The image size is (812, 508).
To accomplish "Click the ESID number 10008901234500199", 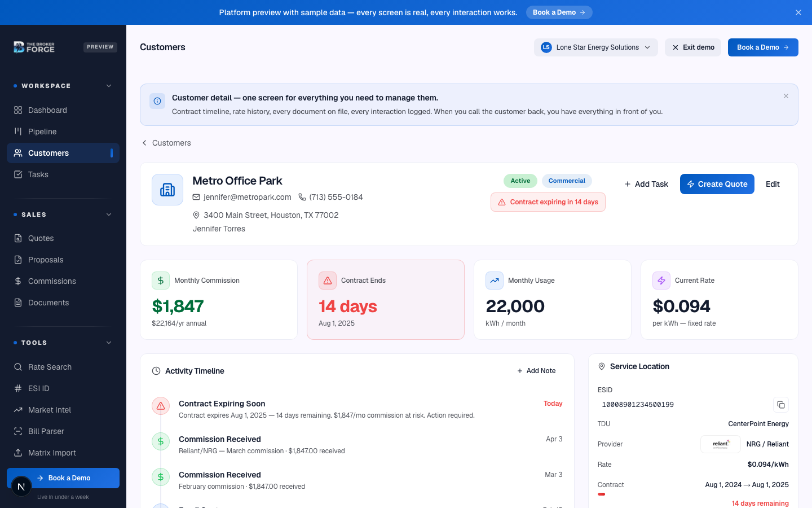I will 638,405.
